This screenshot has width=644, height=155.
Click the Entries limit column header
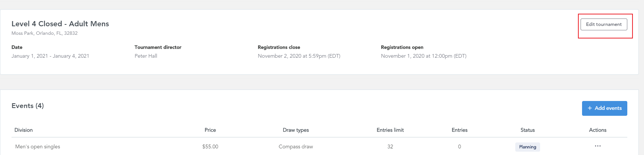tap(390, 130)
